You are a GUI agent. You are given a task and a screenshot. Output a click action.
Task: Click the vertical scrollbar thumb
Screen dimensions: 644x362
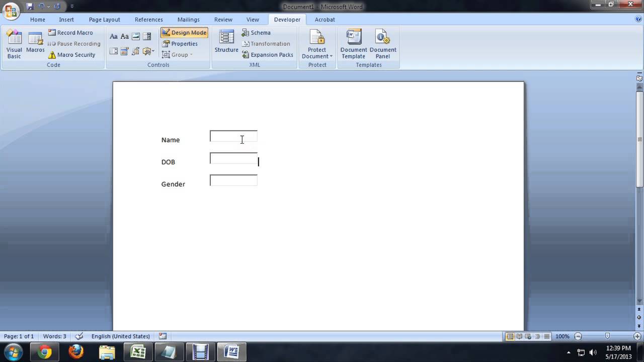(x=639, y=139)
